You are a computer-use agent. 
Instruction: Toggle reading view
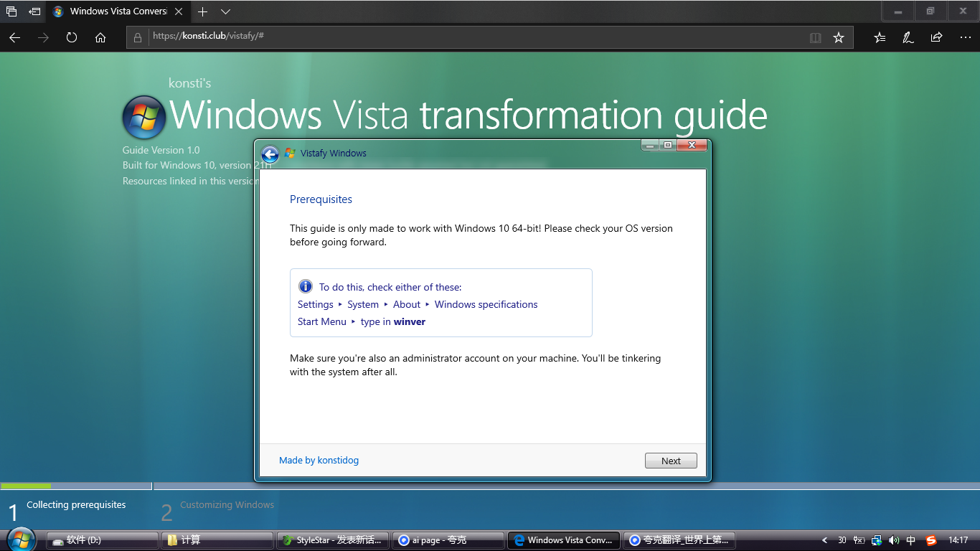(815, 37)
